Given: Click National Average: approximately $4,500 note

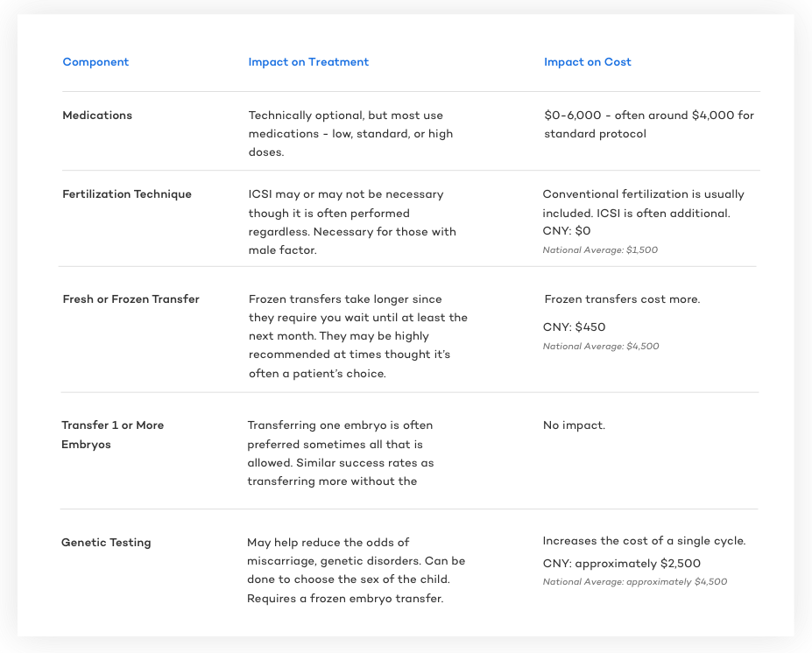Looking at the screenshot, I should point(635,581).
